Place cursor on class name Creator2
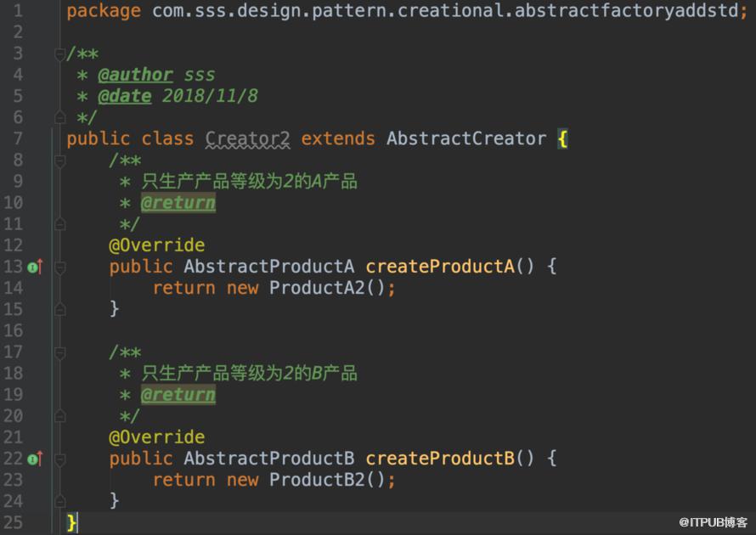 pyautogui.click(x=248, y=138)
